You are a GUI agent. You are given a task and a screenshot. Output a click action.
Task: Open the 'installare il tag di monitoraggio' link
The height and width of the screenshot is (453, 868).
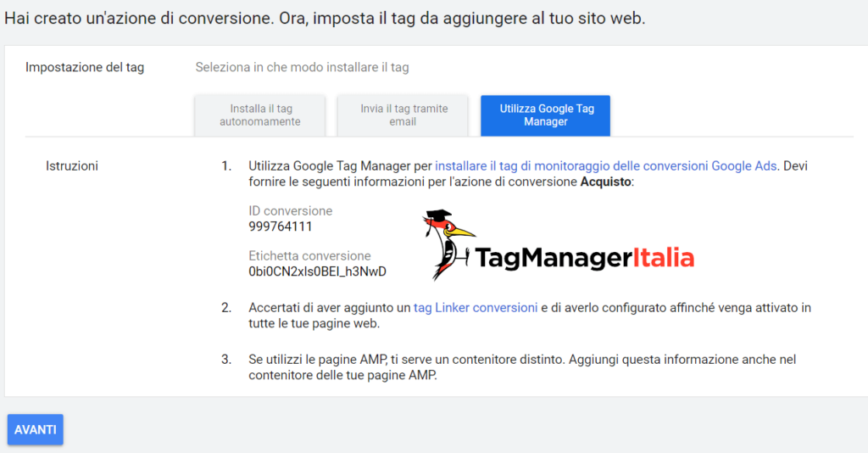point(605,166)
